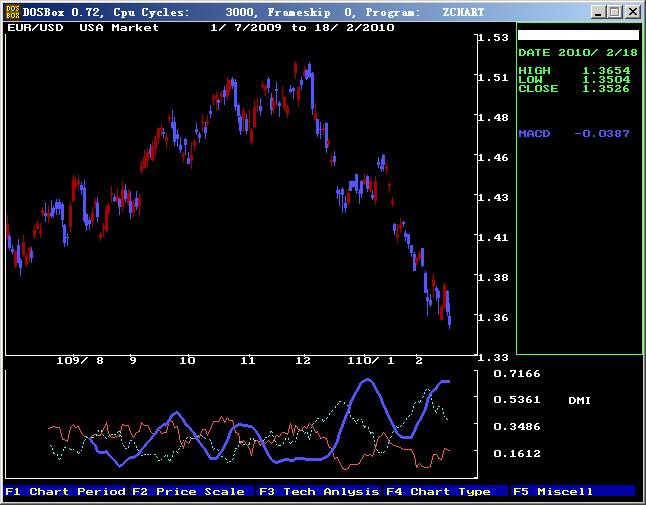
Task: Click the 0.3486 indicator scale value
Action: pos(517,426)
